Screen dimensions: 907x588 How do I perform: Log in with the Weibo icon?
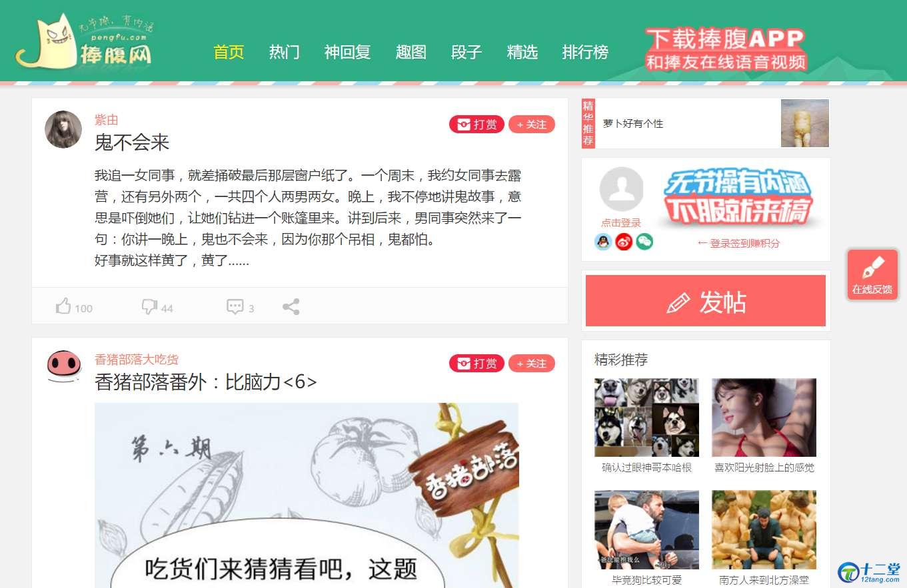click(x=624, y=242)
